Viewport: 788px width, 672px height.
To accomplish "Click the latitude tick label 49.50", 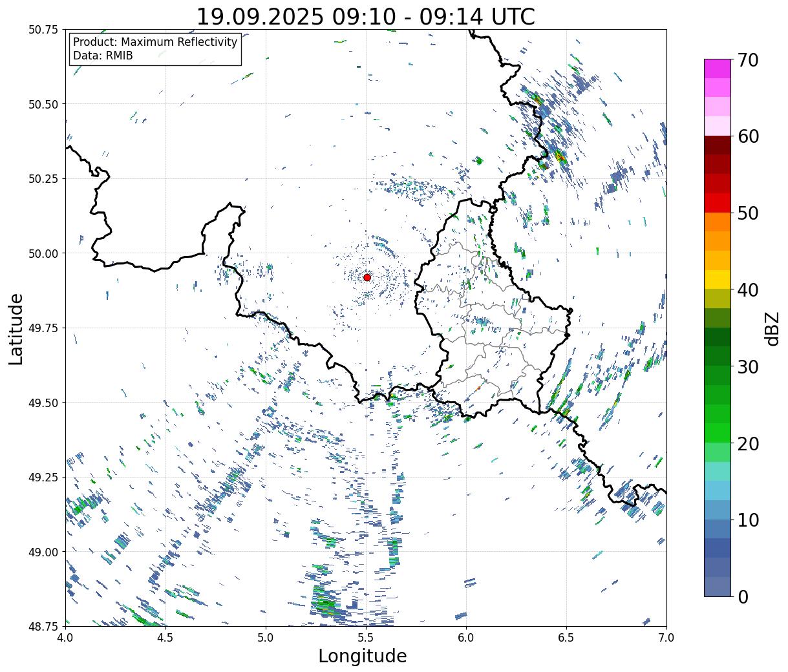I will click(43, 403).
